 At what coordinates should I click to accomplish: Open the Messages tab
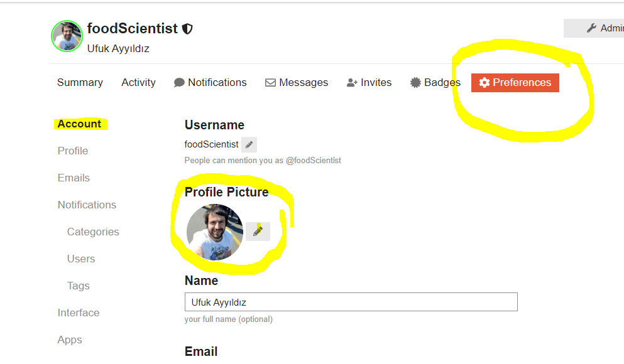(x=297, y=83)
